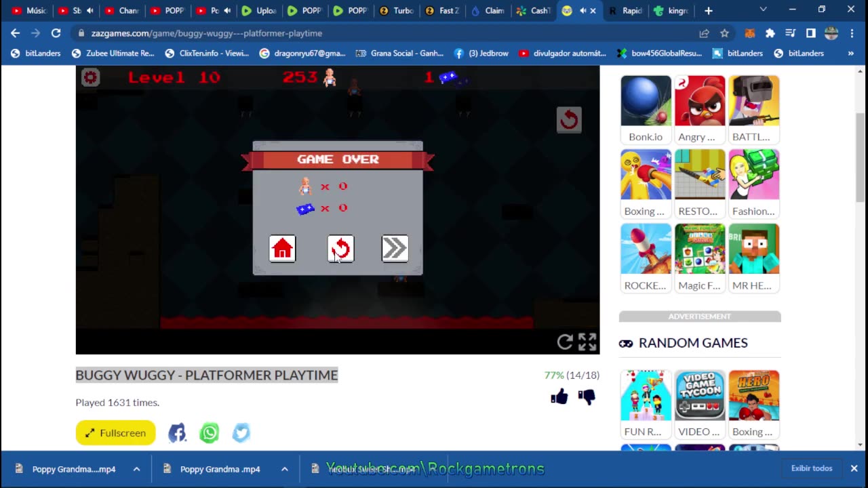
Task: Expand game to fullscreen via arrows icon
Action: 587,342
